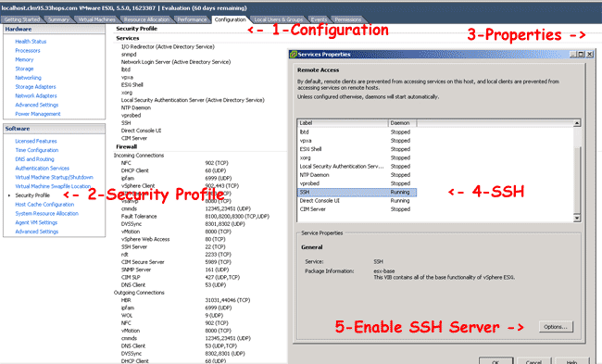602x364 pixels.
Task: Open the Getting Started tab
Action: coord(22,19)
